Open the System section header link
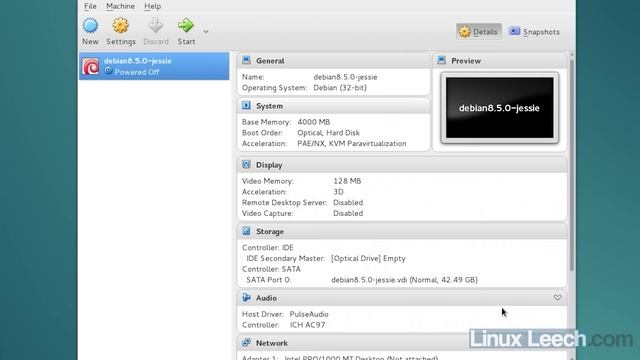Screen dimensions: 640x360 point(269,106)
